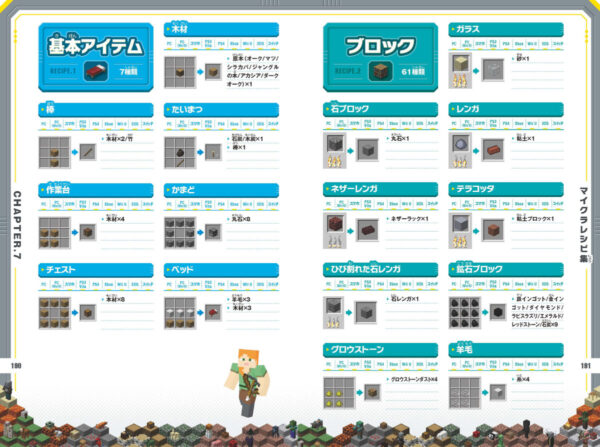Select the glowstone result icon under グロウストーン
This screenshot has height=447, width=600.
[x=372, y=392]
